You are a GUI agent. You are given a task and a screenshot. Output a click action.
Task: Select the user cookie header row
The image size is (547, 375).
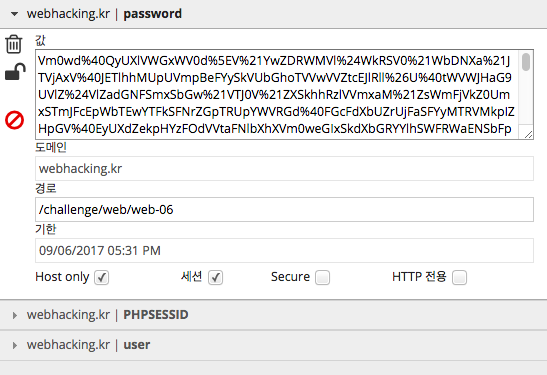274,345
